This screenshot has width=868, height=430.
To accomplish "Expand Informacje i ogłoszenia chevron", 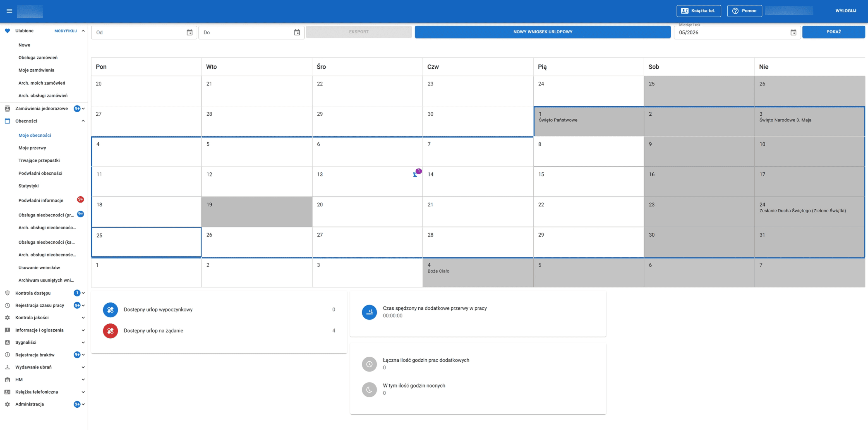I will 83,330.
